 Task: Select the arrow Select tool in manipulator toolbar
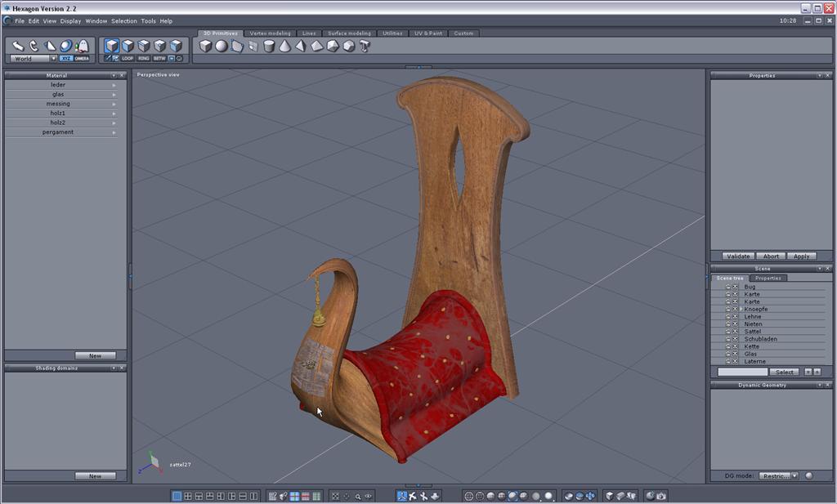[x=18, y=46]
